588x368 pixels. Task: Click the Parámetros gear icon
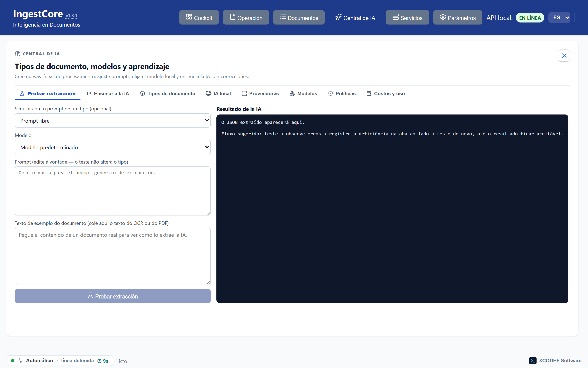(443, 17)
